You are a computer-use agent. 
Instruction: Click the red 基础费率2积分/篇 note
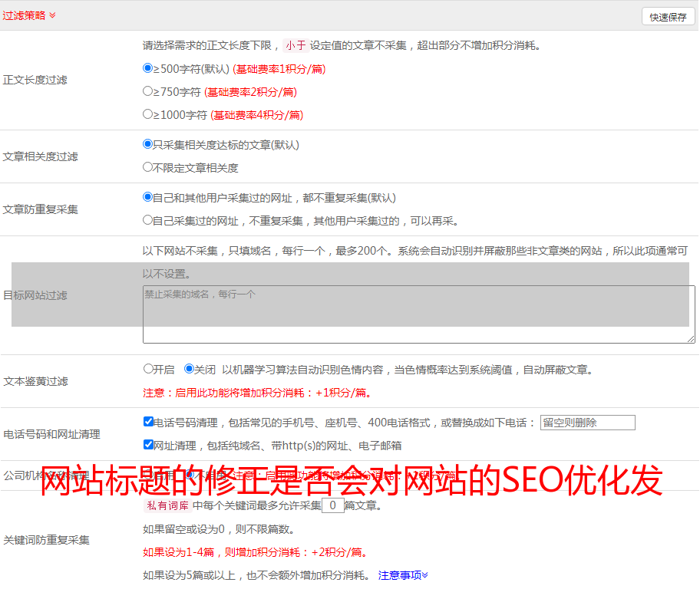[x=250, y=92]
